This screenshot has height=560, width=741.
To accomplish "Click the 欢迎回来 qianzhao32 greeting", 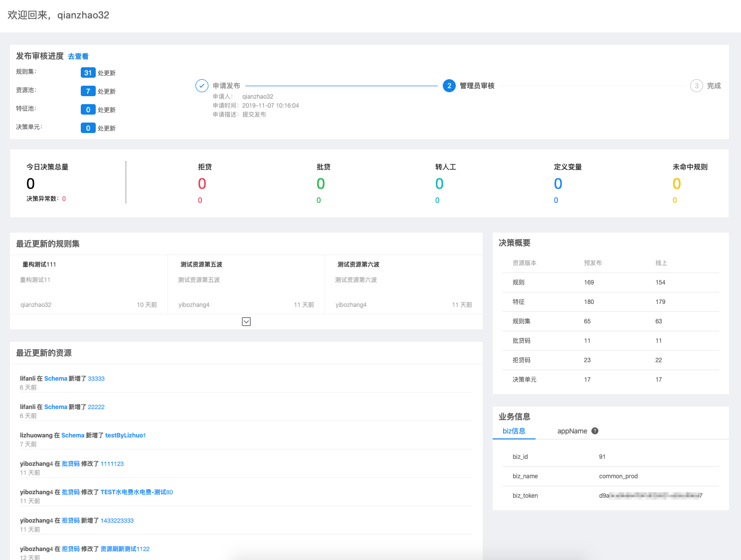I will pyautogui.click(x=58, y=15).
